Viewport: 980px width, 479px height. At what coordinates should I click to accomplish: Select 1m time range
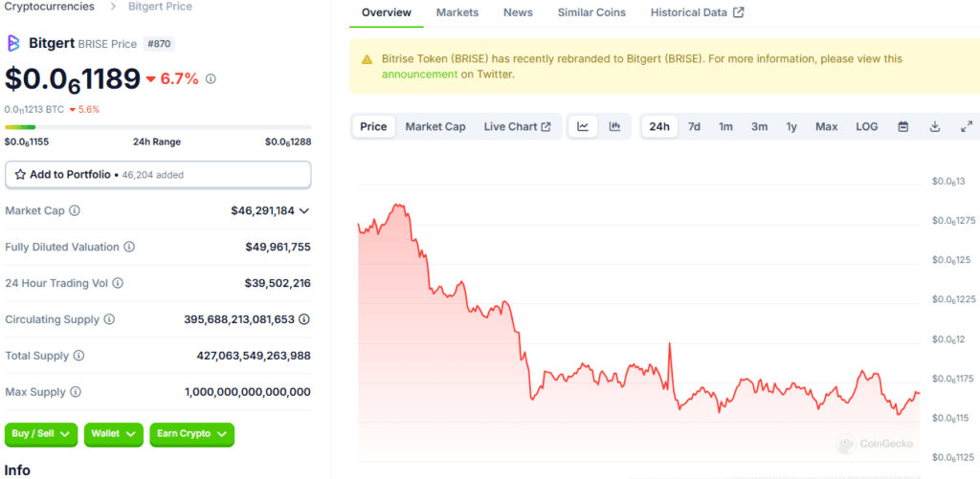pyautogui.click(x=725, y=127)
